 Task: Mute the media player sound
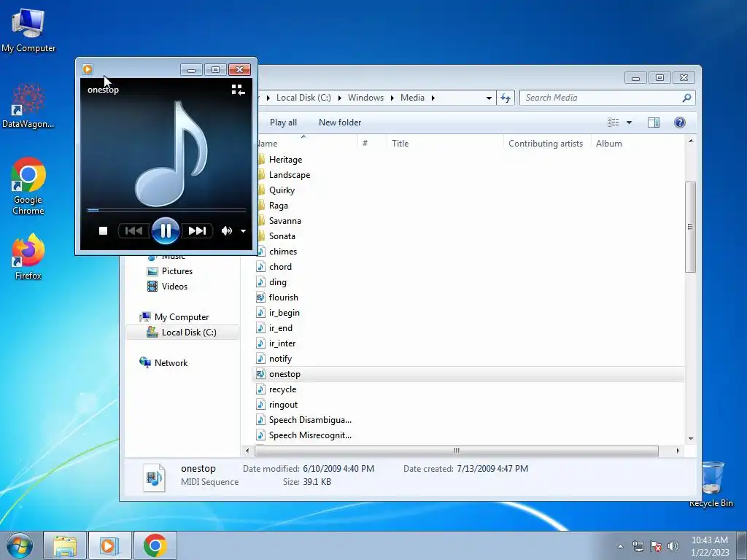point(226,231)
